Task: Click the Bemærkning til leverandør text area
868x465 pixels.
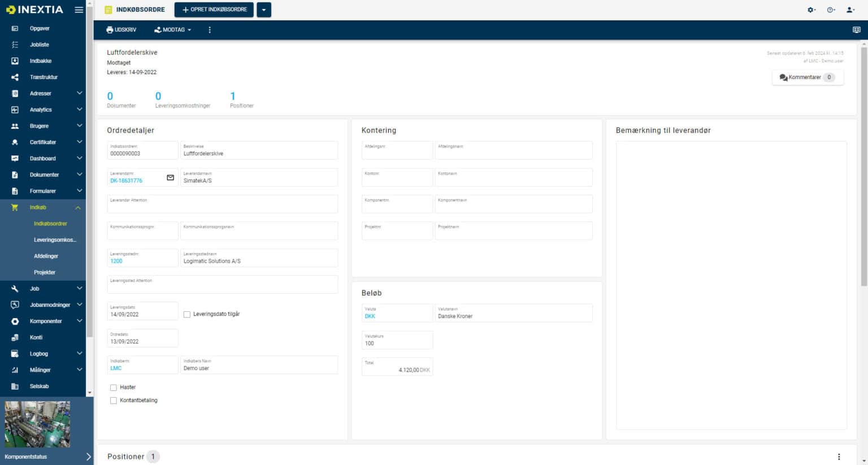Action: tap(731, 285)
